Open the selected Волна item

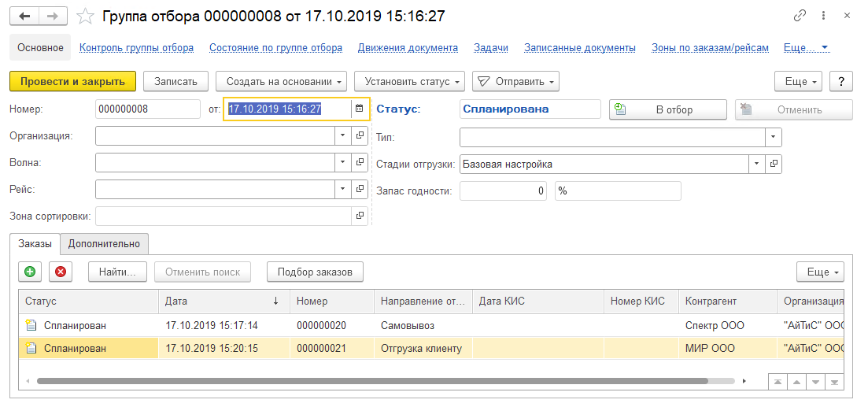click(x=360, y=162)
